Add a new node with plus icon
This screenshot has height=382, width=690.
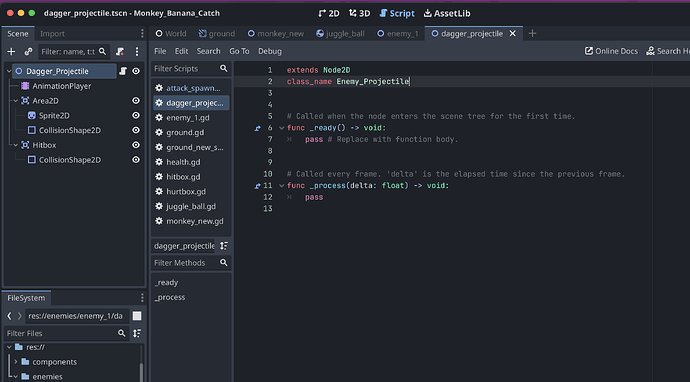click(x=11, y=51)
